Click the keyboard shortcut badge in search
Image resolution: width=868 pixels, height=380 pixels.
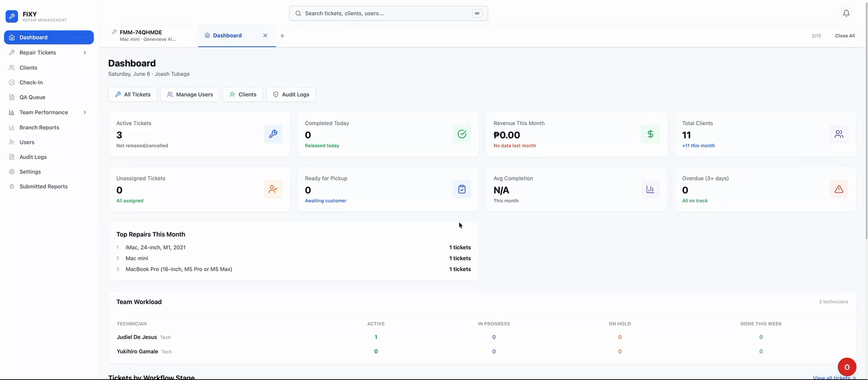pyautogui.click(x=477, y=13)
